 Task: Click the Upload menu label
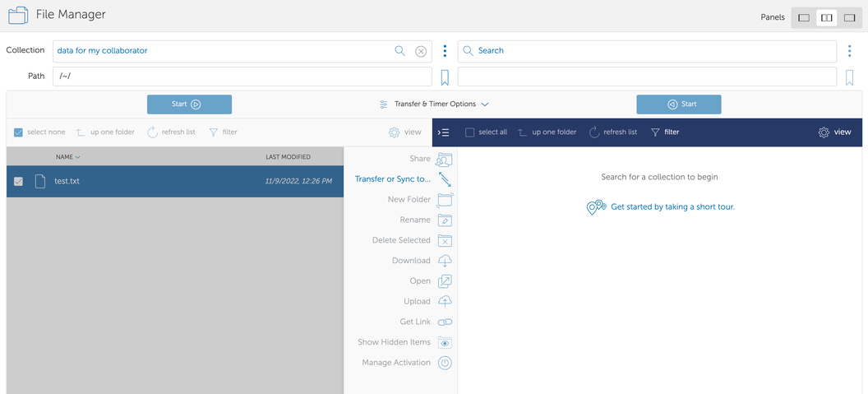pyautogui.click(x=417, y=301)
